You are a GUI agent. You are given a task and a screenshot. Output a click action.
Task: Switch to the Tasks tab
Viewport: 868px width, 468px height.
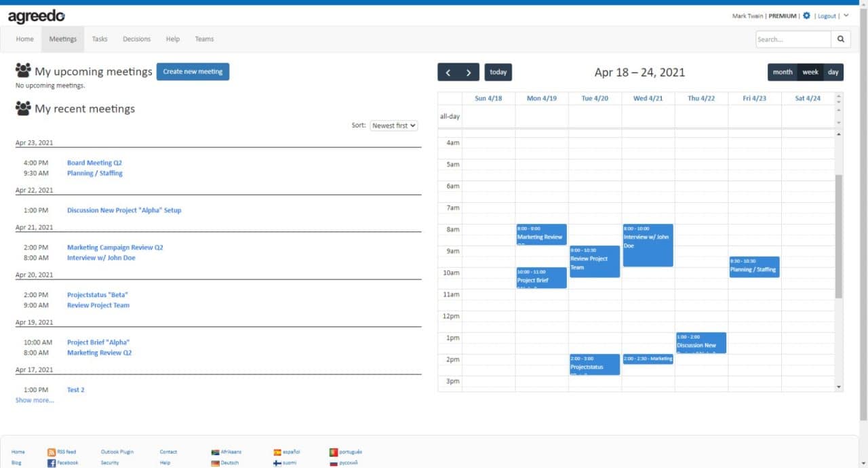point(99,39)
